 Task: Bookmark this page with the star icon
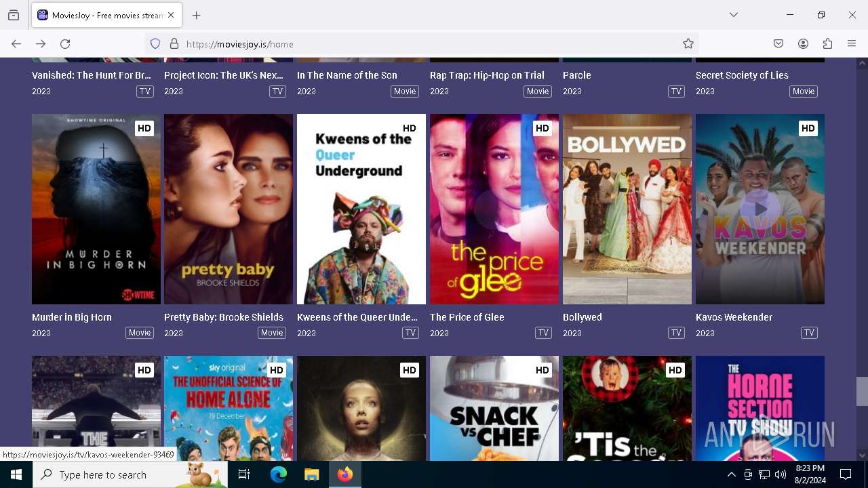coord(688,44)
